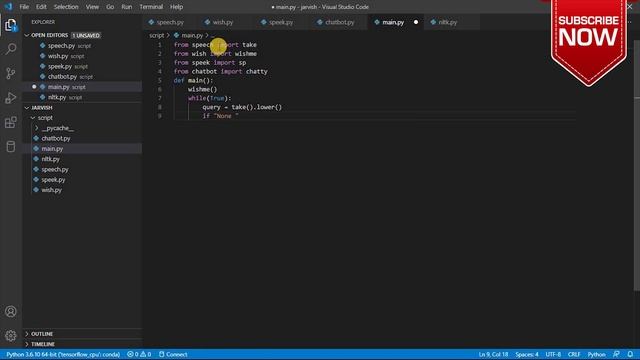Open the Run and Debug view
640x360 pixels.
click(11, 98)
